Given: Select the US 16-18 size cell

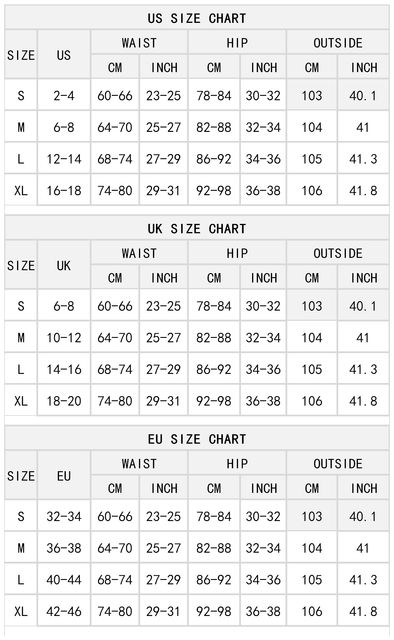Looking at the screenshot, I should point(64,190).
